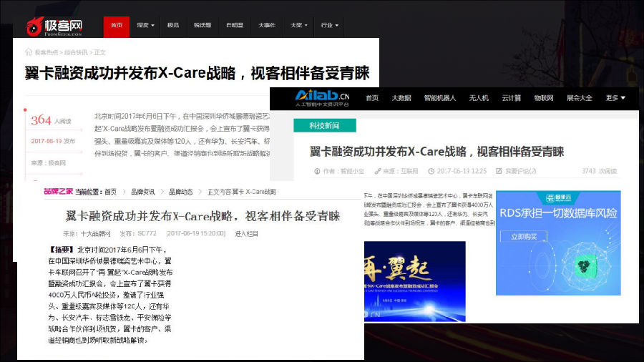The width and height of the screenshot is (644, 362).
Task: Click the 立即购买 button in the RDS ad
Action: pos(522,235)
